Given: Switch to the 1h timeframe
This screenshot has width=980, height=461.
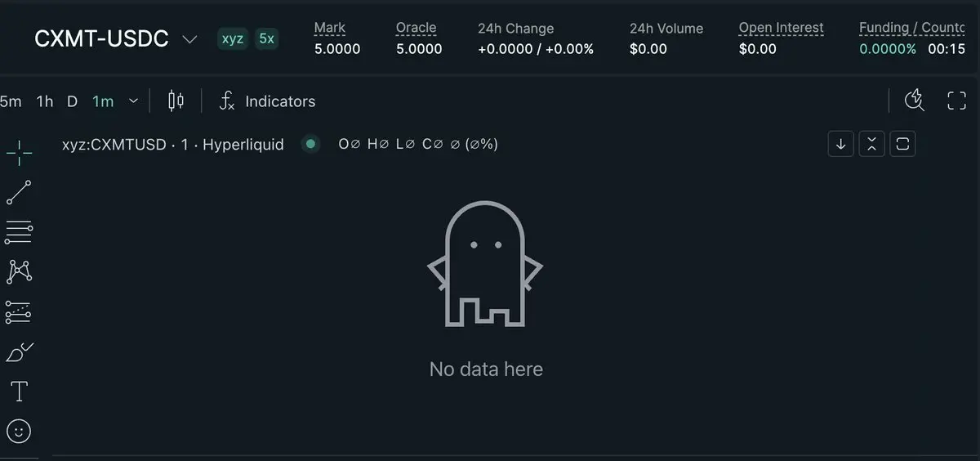Looking at the screenshot, I should point(45,101).
